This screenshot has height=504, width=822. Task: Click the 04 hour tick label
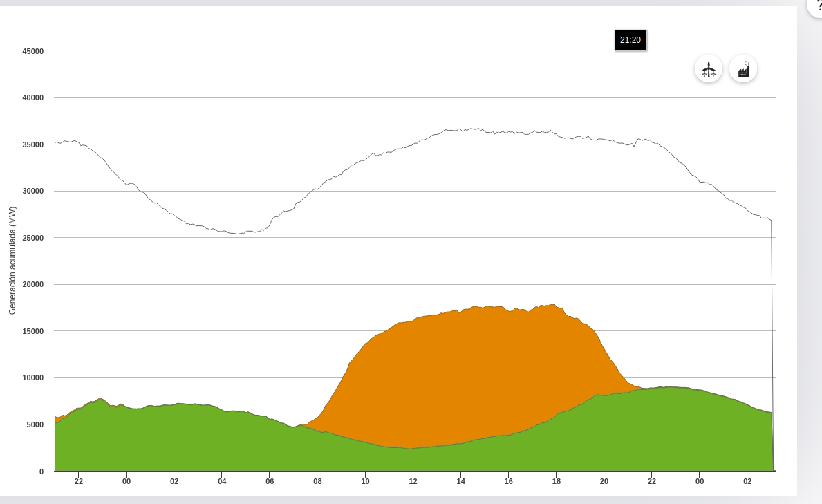pos(222,481)
